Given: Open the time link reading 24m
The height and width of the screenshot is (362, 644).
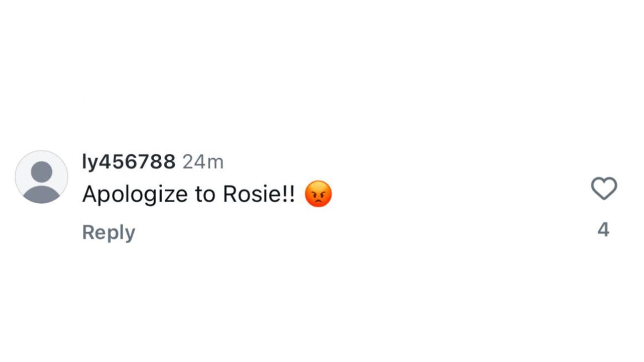Looking at the screenshot, I should pyautogui.click(x=203, y=162).
